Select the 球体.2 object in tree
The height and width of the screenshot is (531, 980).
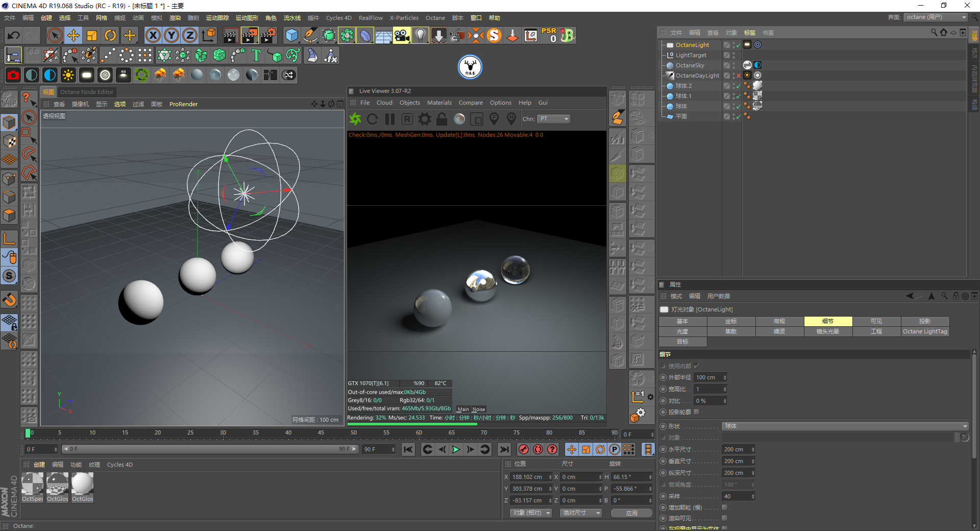click(683, 86)
